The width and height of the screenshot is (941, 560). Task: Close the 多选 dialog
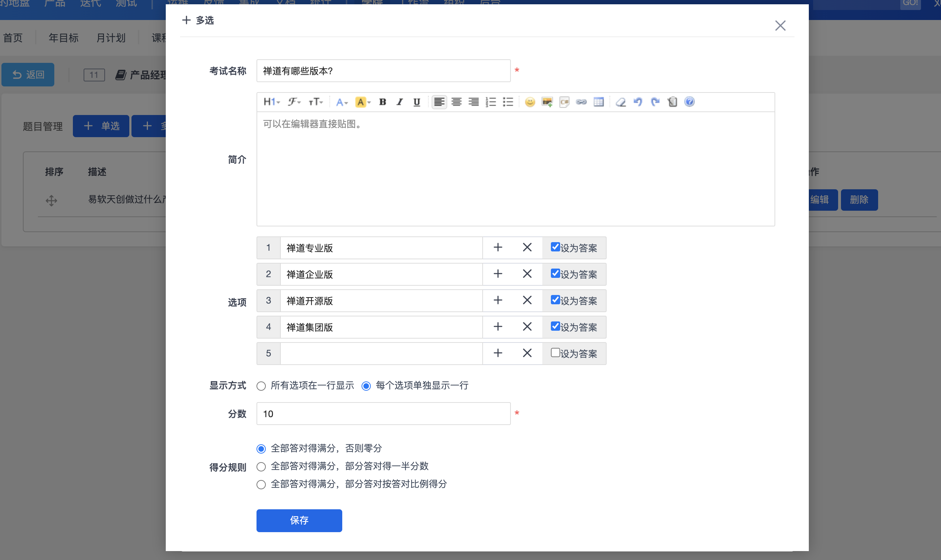[780, 26]
